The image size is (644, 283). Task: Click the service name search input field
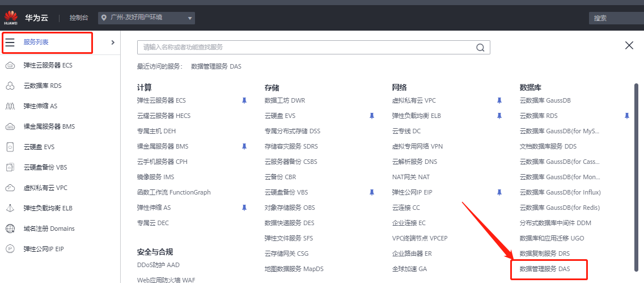click(x=314, y=47)
